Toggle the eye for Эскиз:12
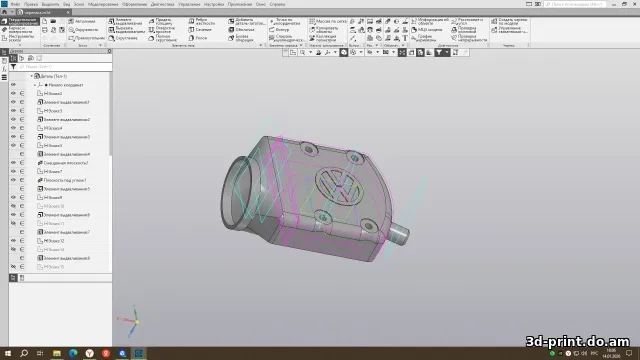640x360 pixels. coord(13,241)
